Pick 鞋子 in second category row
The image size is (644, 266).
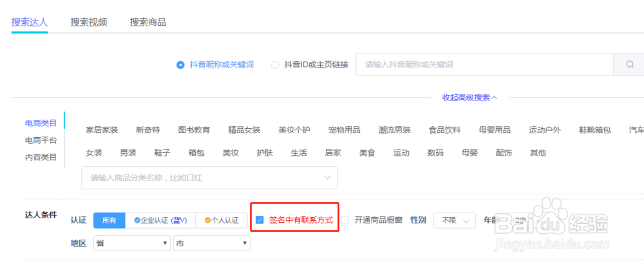point(162,153)
